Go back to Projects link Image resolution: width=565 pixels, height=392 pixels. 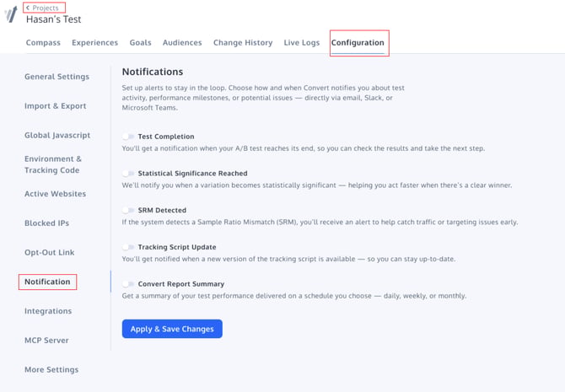click(42, 8)
